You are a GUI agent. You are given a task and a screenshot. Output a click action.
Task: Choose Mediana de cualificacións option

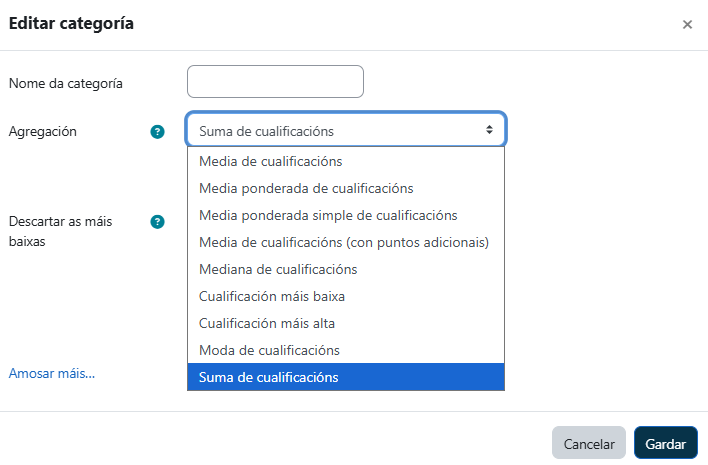pos(278,269)
